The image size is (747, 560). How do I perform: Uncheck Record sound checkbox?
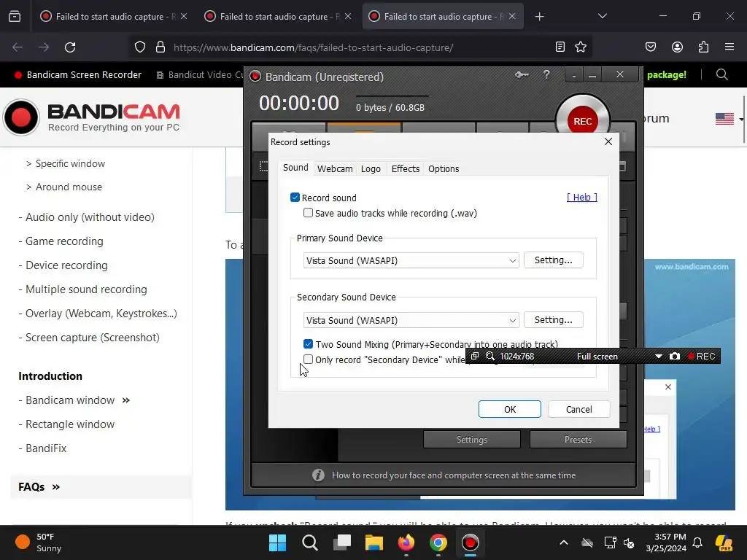[x=295, y=198]
